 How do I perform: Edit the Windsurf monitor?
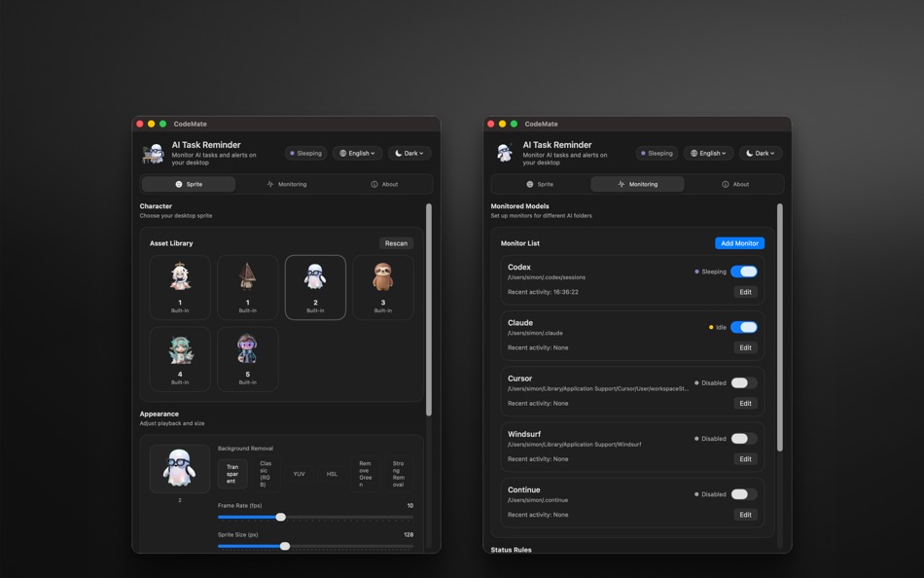[x=745, y=459]
